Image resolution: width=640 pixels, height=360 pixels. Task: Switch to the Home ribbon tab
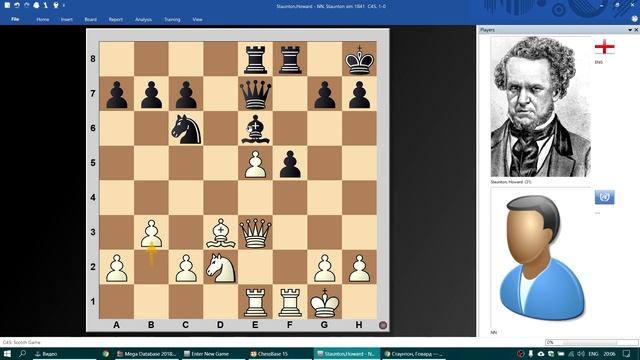[x=42, y=19]
